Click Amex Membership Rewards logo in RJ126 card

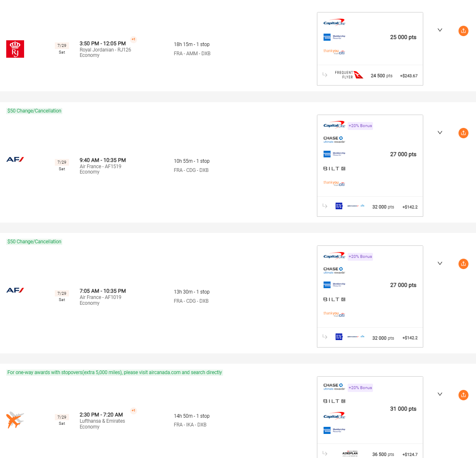tap(334, 37)
